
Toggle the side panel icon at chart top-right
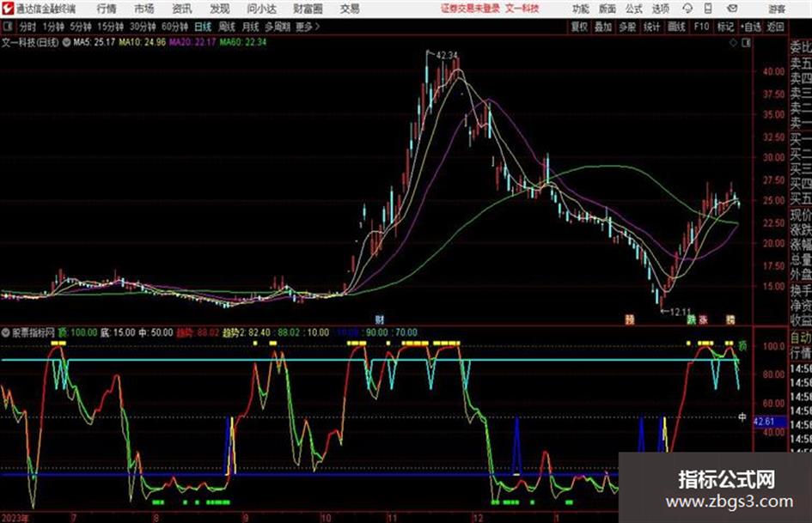(x=746, y=43)
